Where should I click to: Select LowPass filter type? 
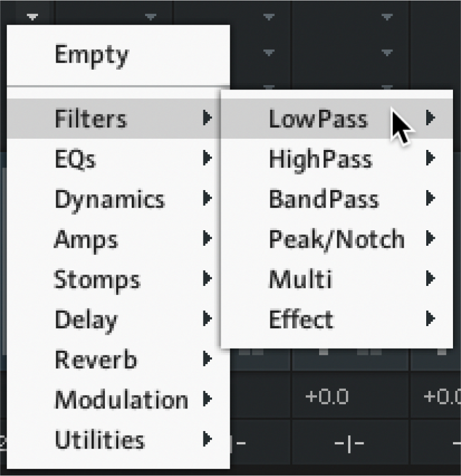318,119
